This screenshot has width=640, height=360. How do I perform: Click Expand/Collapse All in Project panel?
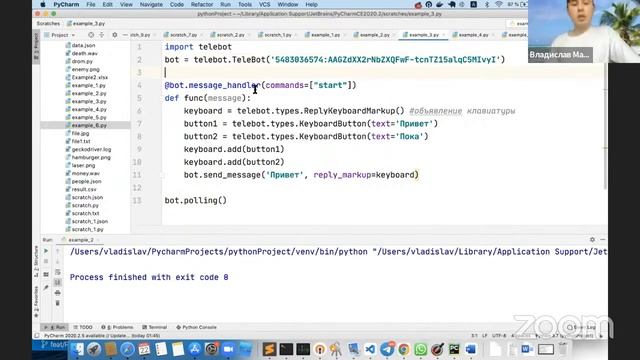click(x=102, y=35)
